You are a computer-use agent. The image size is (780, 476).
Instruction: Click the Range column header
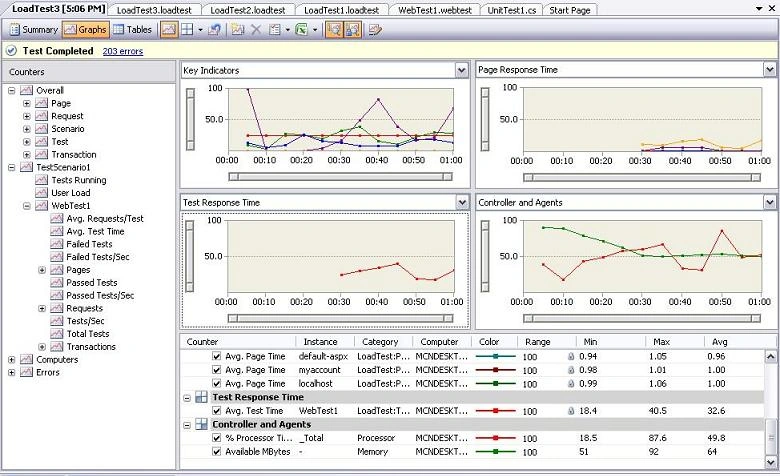coord(538,342)
